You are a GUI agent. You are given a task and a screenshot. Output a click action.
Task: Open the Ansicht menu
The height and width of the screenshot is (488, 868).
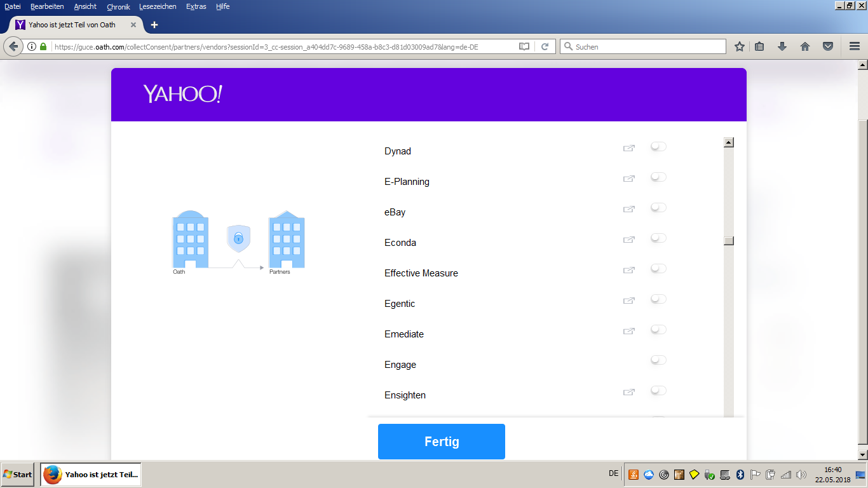coord(85,6)
